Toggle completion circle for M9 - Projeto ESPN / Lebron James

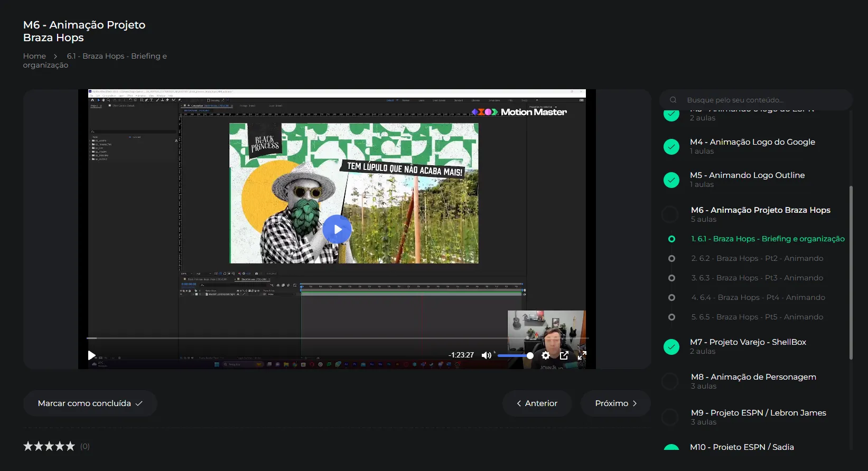(670, 417)
